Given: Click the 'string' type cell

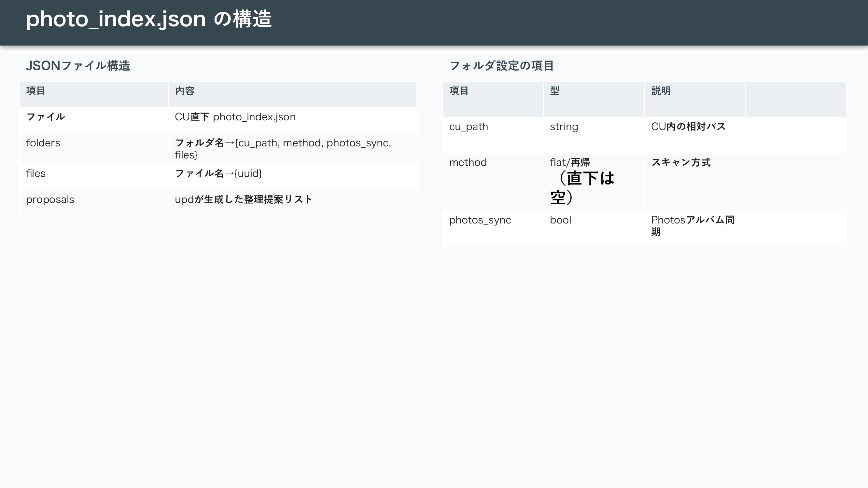Looking at the screenshot, I should [564, 127].
